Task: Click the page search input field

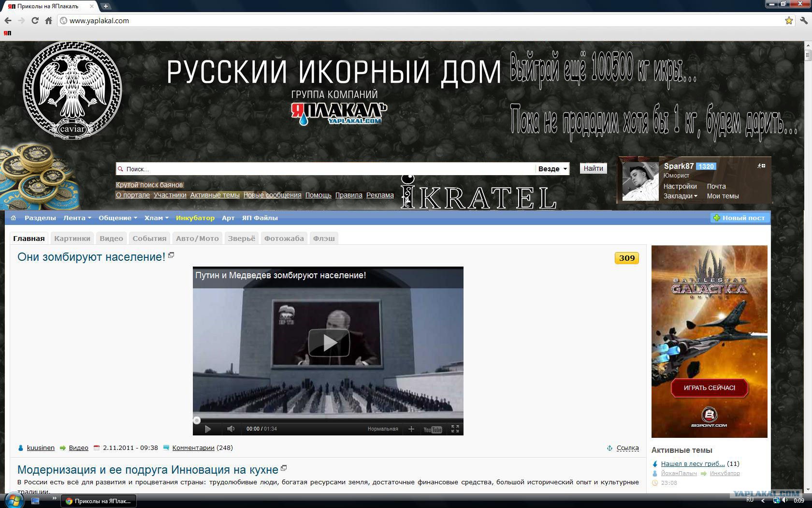Action: 325,169
